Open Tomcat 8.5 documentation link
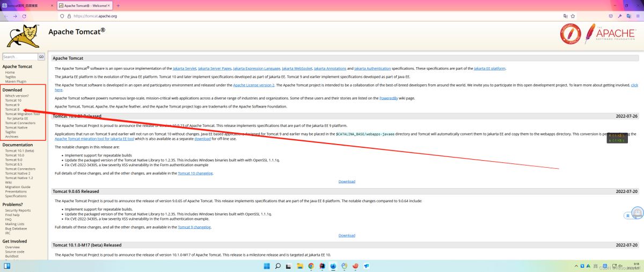This screenshot has width=644, height=272. (x=13, y=164)
